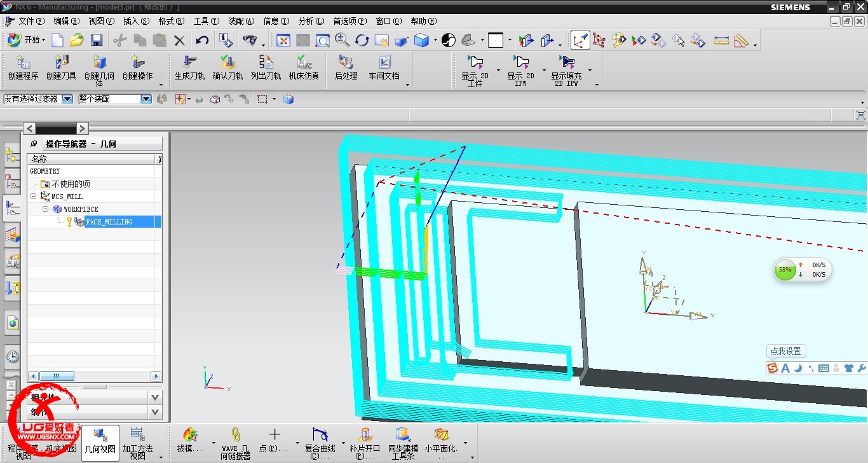Image resolution: width=868 pixels, height=463 pixels.
Task: Click the Sogou input method S icon
Action: [773, 368]
